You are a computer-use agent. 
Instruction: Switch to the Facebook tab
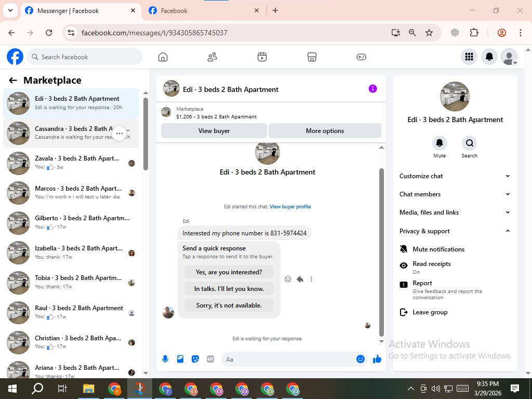point(204,11)
